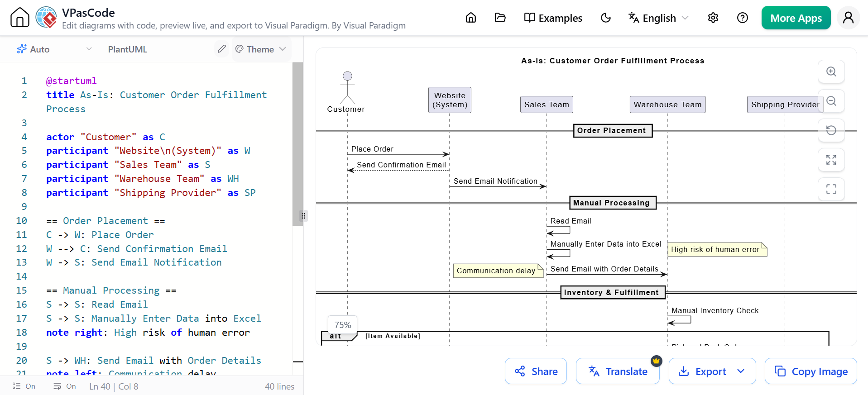
Task: Click the 'Manual Inventory Check' message label
Action: click(x=715, y=310)
